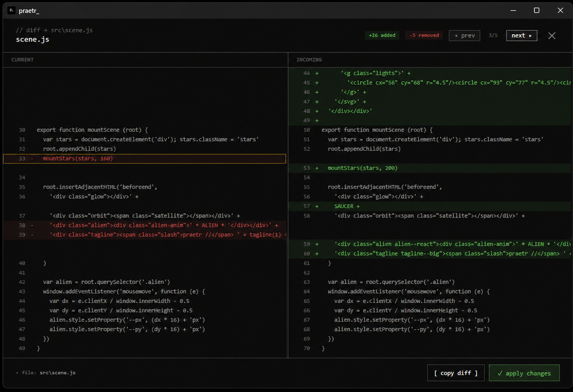Click current line 35 root.insertAdjacentHTML
Image resolution: width=573 pixels, height=392 pixels.
144,187
